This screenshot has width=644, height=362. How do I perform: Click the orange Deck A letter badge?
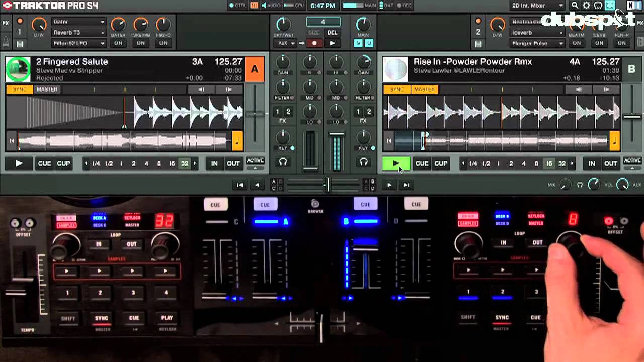(x=255, y=69)
